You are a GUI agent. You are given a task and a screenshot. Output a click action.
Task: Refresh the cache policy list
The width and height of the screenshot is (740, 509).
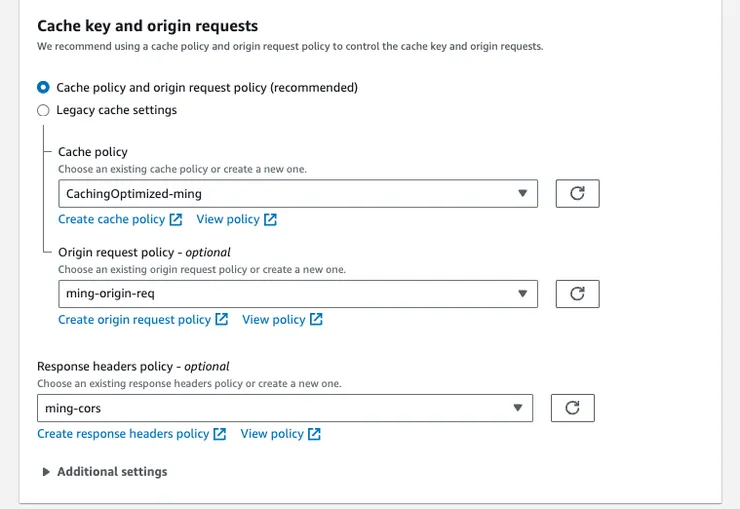pyautogui.click(x=577, y=193)
